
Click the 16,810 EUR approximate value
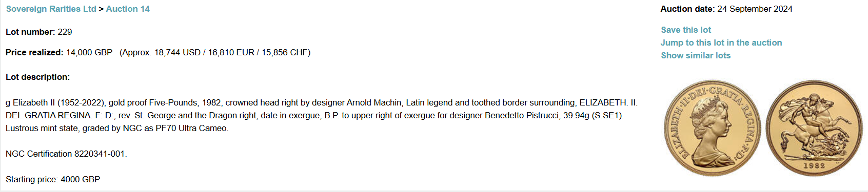[231, 52]
